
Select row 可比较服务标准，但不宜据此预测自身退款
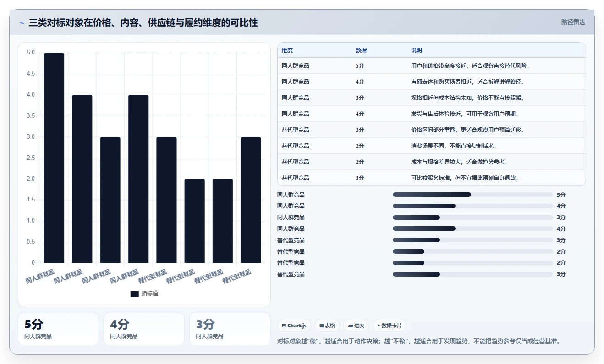(432, 178)
